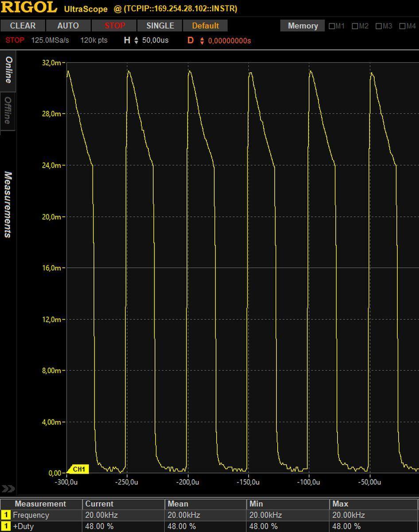
Task: Click the horizontal timebase H icon
Action: point(127,40)
